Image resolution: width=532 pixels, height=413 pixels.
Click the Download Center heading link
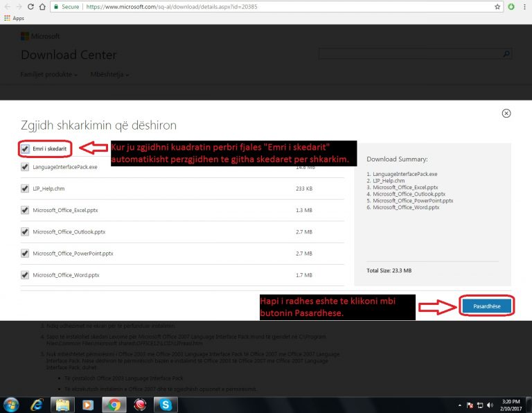pos(69,55)
